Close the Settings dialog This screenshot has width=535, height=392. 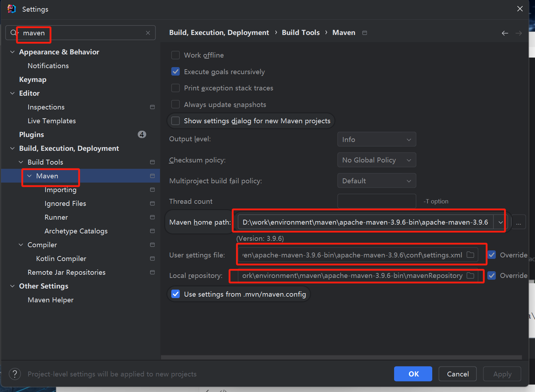(x=520, y=9)
